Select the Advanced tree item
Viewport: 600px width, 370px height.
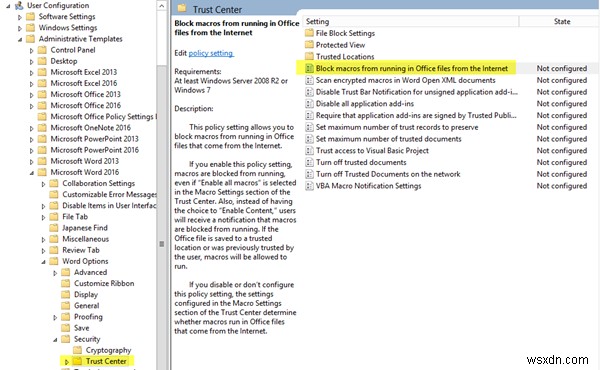pos(90,272)
